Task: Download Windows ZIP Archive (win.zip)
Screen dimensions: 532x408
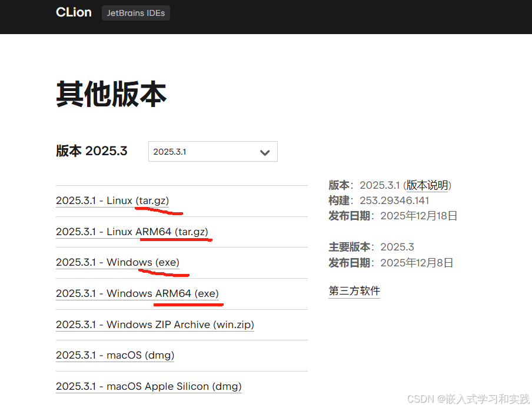Action: (155, 325)
